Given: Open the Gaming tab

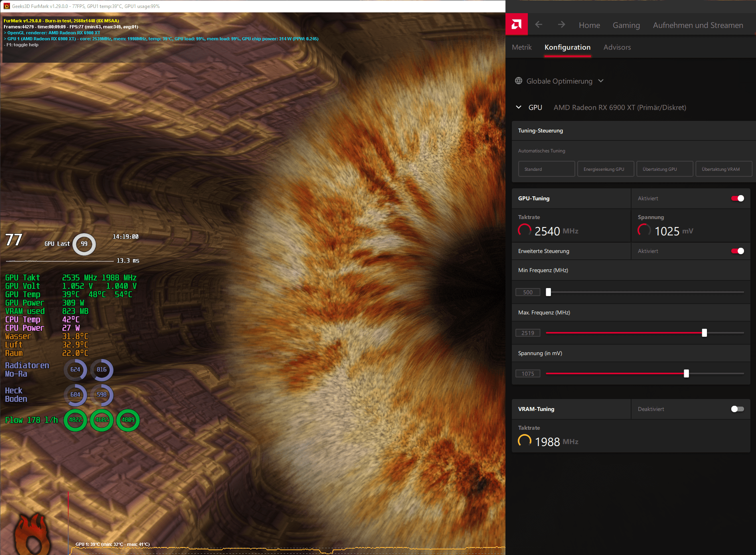Looking at the screenshot, I should [626, 25].
